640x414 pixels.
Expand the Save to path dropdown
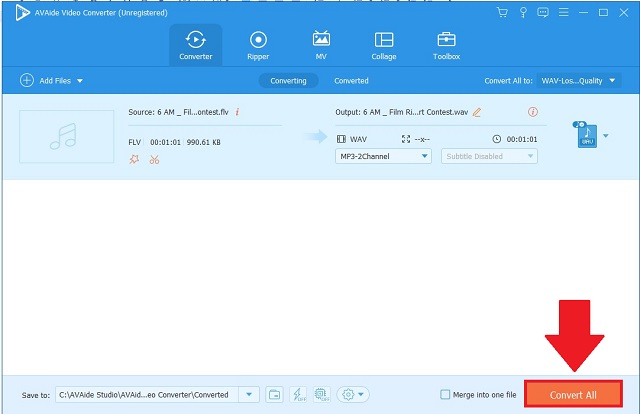pyautogui.click(x=249, y=395)
